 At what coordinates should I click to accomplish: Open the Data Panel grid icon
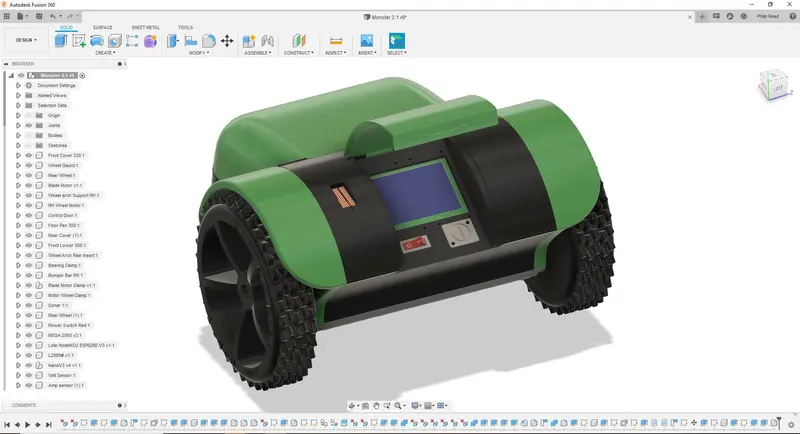point(7,16)
